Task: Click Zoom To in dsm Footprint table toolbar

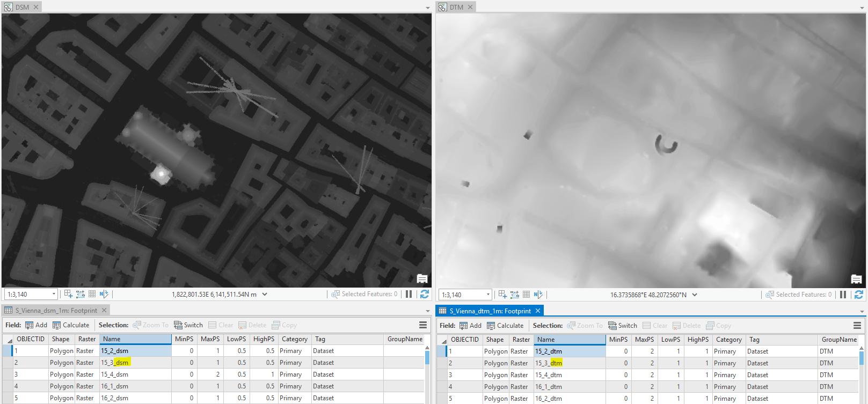Action: pyautogui.click(x=150, y=325)
